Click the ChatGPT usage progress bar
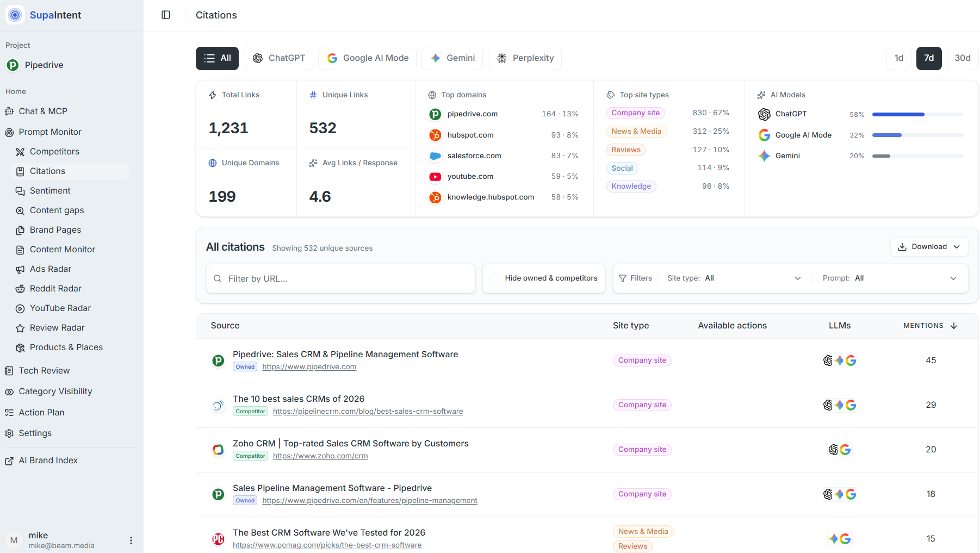Viewport: 980px width, 553px height. click(x=918, y=115)
